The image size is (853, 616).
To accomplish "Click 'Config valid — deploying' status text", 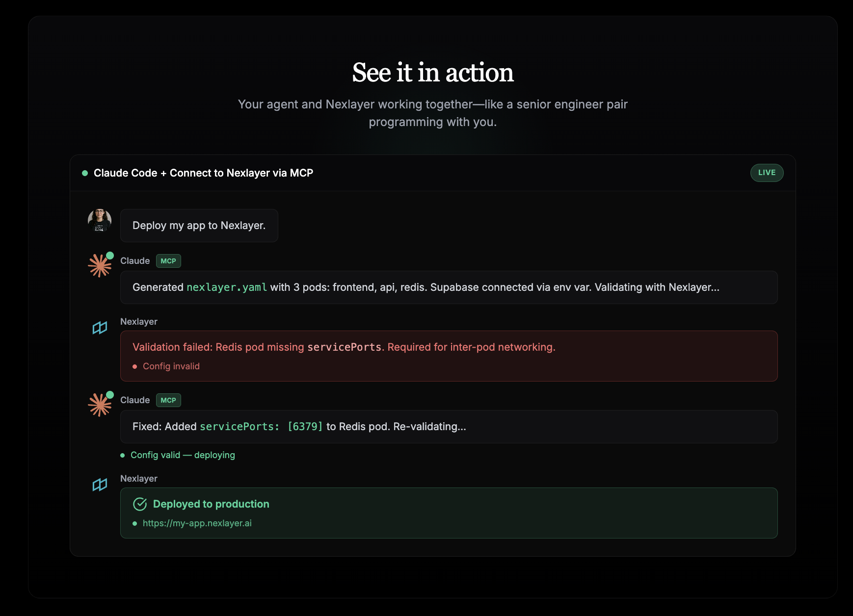I will click(x=183, y=455).
